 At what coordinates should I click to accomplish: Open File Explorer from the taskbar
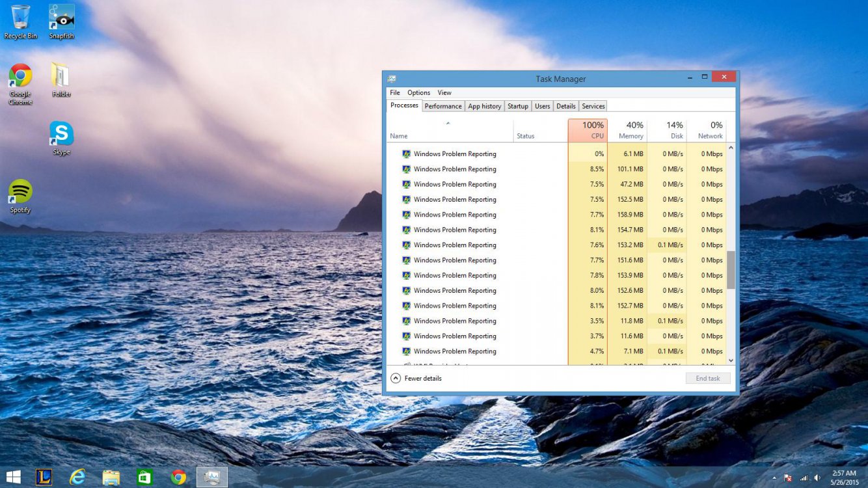111,478
